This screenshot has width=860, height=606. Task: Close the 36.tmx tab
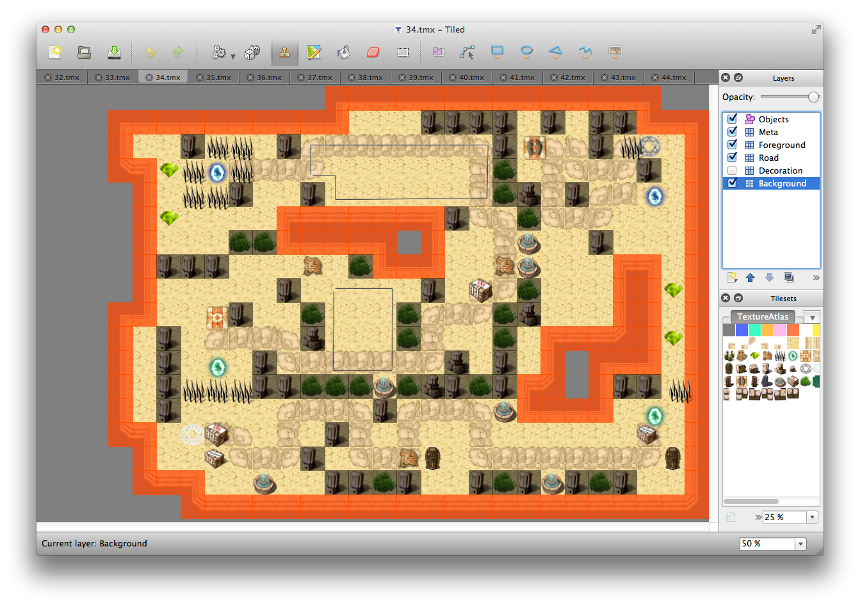[250, 77]
